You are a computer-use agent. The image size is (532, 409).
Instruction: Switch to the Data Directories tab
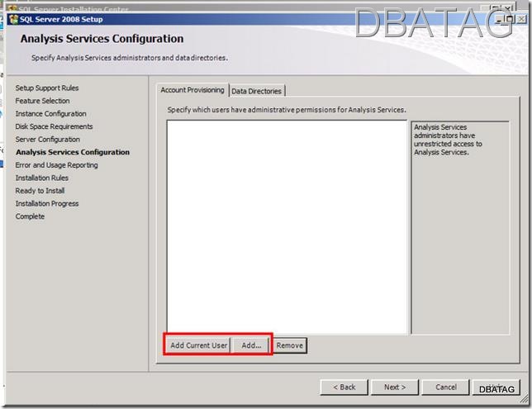[x=257, y=91]
